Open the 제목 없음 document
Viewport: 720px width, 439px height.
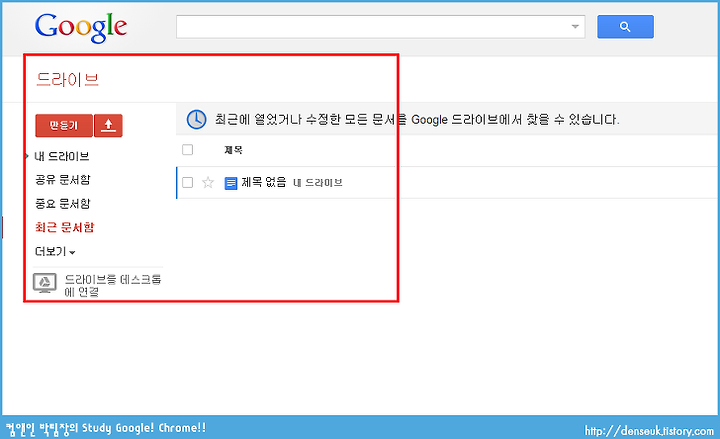(264, 182)
